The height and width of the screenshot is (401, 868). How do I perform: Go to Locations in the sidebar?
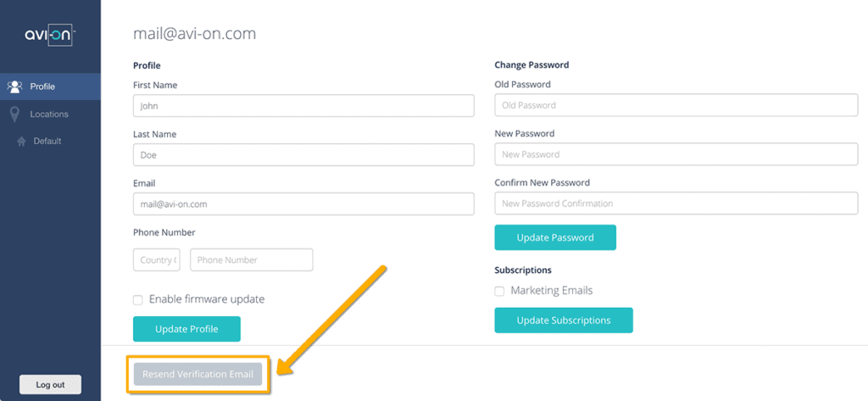pos(49,114)
